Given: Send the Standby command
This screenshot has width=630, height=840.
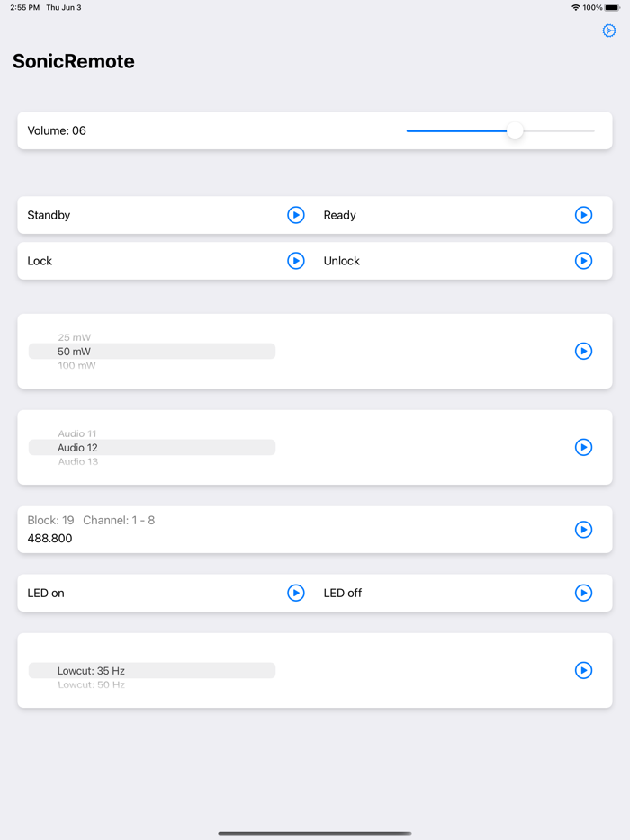Looking at the screenshot, I should 296,215.
